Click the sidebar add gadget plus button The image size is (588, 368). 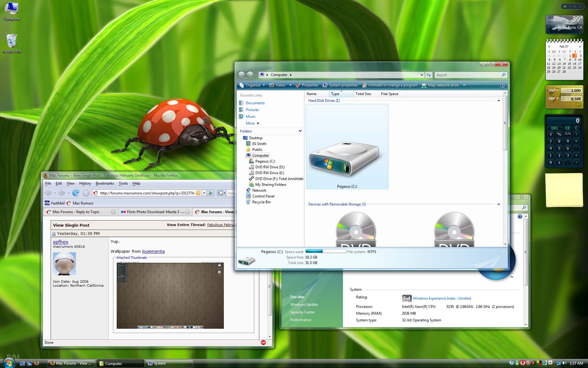(565, 6)
